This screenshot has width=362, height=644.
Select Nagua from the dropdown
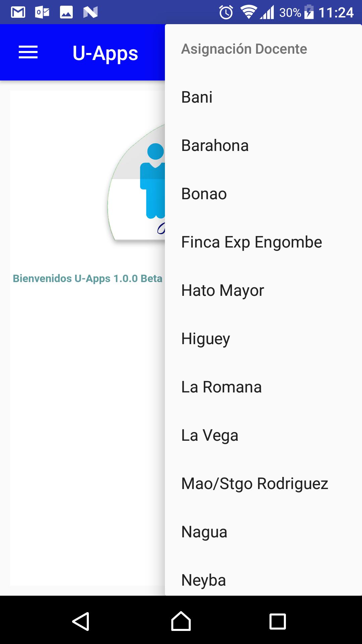point(204,532)
